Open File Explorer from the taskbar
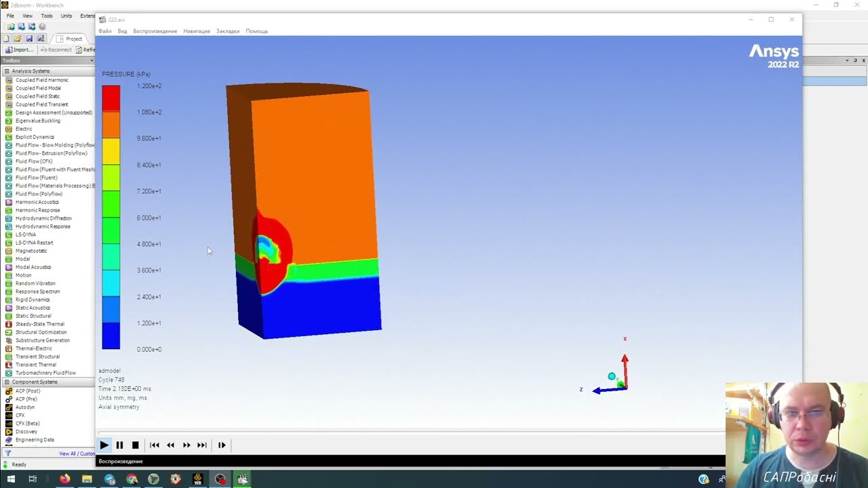The width and height of the screenshot is (868, 488). [x=87, y=479]
